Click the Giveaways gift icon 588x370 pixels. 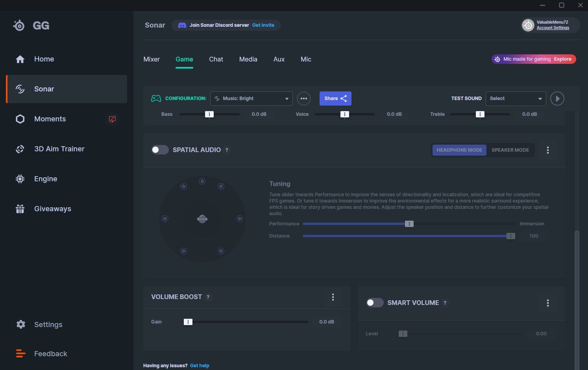20,209
